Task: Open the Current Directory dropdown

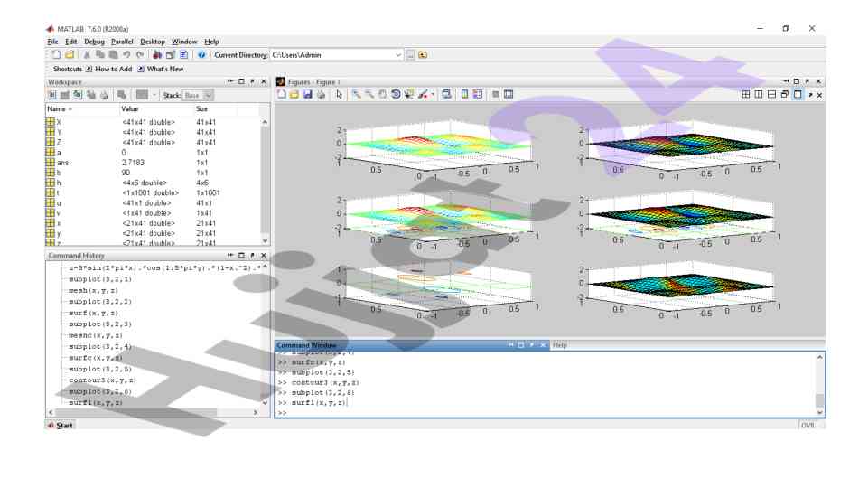Action: pyautogui.click(x=398, y=55)
